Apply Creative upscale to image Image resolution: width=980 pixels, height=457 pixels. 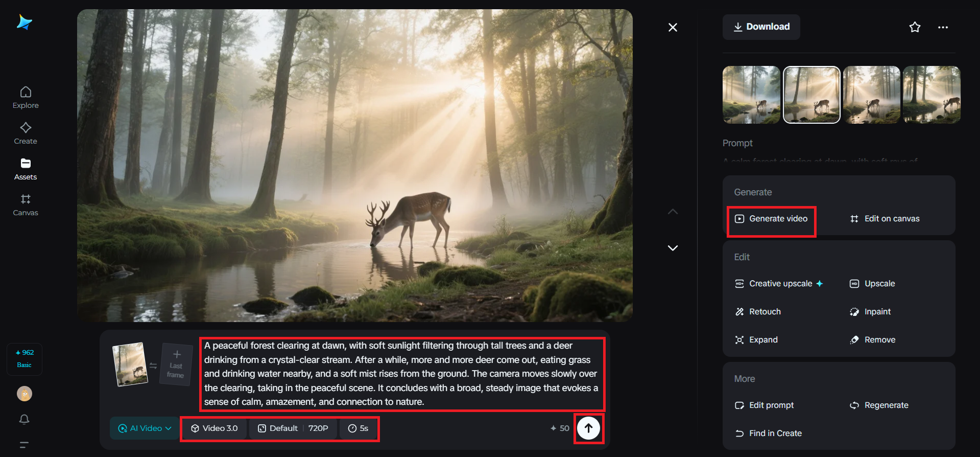pos(779,284)
